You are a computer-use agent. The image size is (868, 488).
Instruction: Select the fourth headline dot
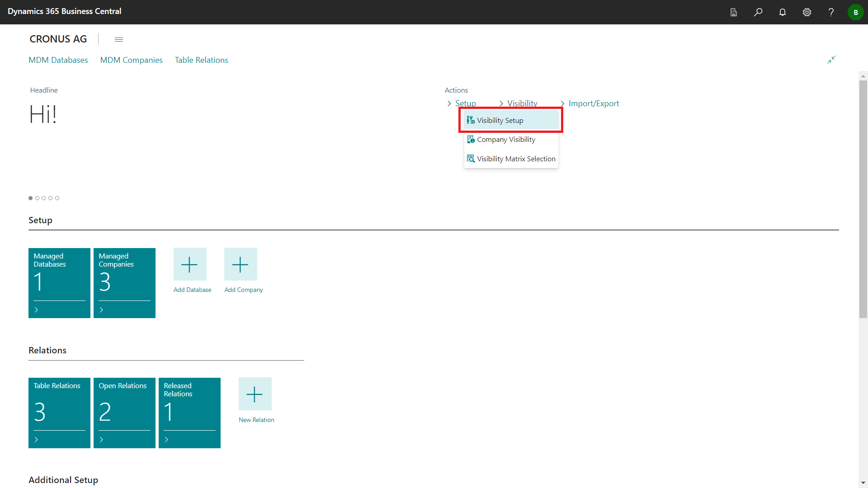[x=51, y=198]
